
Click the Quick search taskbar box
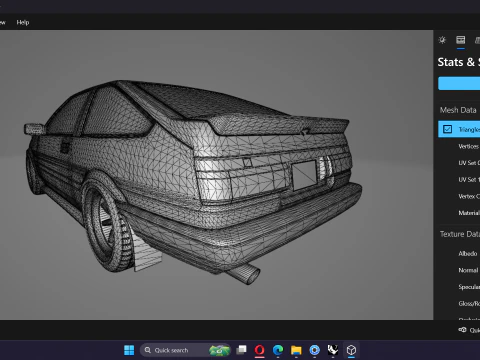point(185,350)
